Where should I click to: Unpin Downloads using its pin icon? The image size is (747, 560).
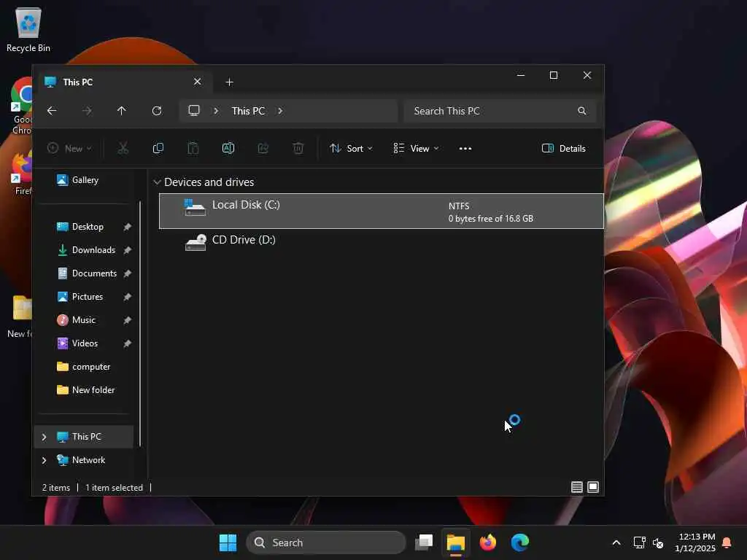point(127,251)
